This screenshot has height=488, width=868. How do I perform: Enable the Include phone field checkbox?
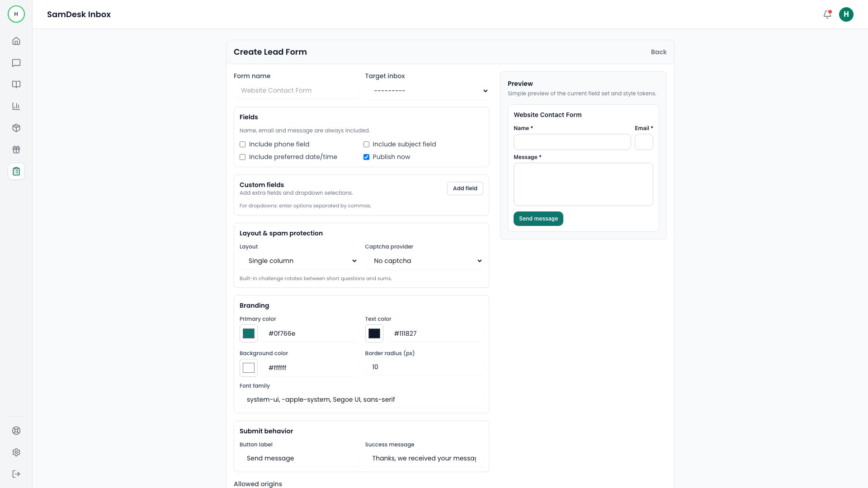[x=243, y=144]
